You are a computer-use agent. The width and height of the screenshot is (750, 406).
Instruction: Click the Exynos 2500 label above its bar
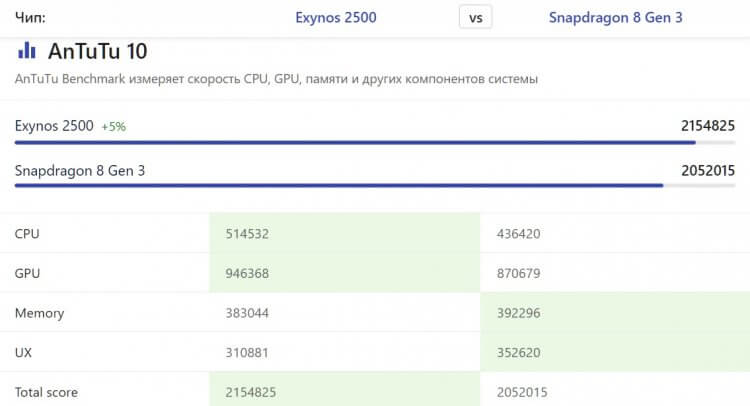pyautogui.click(x=54, y=126)
